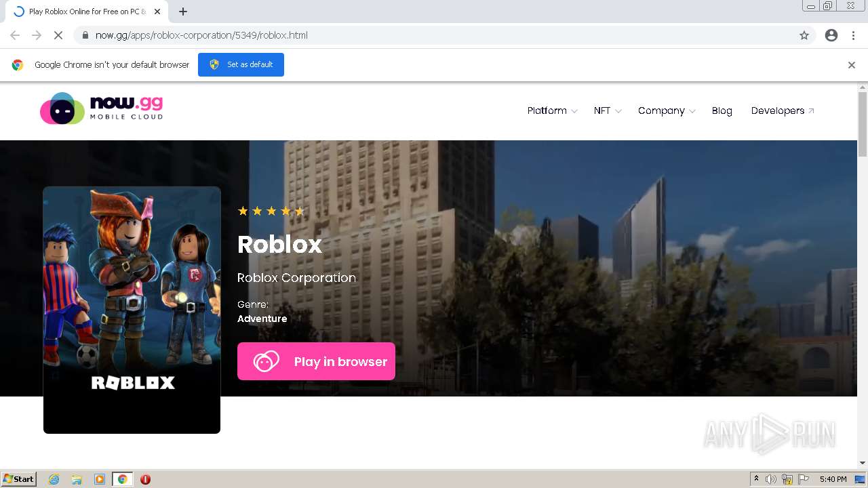Expand the NFT menu

(608, 110)
